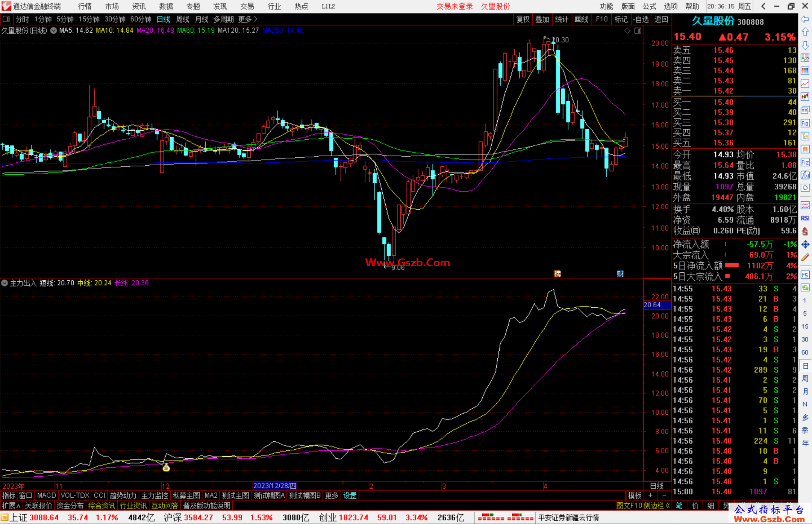Viewport: 812px width, 524px height.
Task: Click the red 5日大宗流入 bar
Action: coord(727,276)
